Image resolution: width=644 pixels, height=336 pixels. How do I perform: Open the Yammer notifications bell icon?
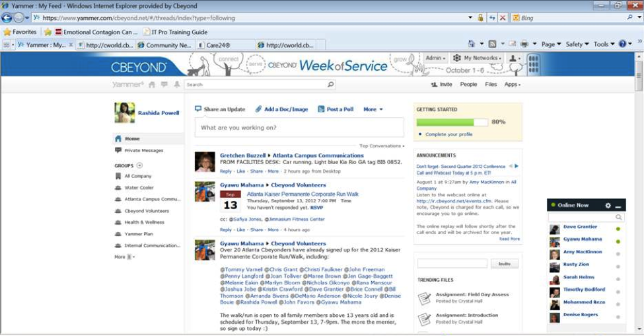point(176,84)
